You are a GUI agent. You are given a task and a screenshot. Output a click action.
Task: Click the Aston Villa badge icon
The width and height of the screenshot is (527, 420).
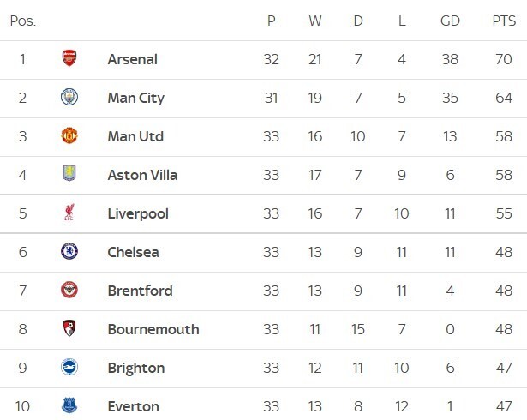point(69,175)
